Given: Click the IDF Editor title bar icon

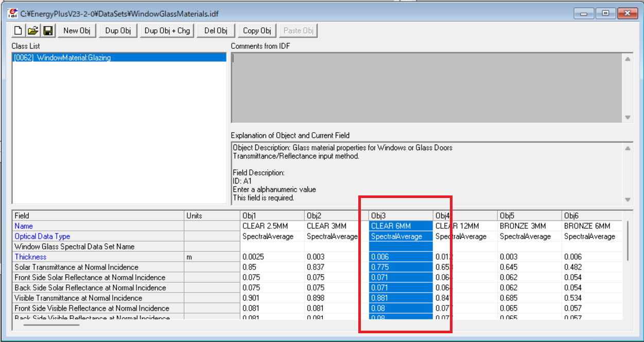Looking at the screenshot, I should pyautogui.click(x=13, y=13).
